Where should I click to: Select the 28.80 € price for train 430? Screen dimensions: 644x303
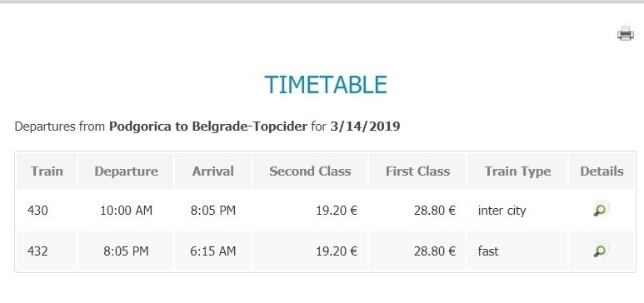(x=435, y=211)
